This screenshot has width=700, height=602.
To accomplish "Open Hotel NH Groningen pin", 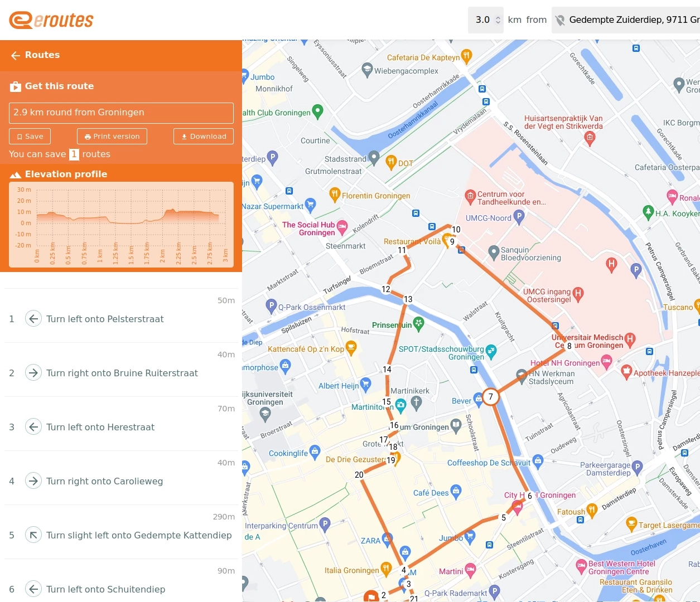I will click(606, 362).
